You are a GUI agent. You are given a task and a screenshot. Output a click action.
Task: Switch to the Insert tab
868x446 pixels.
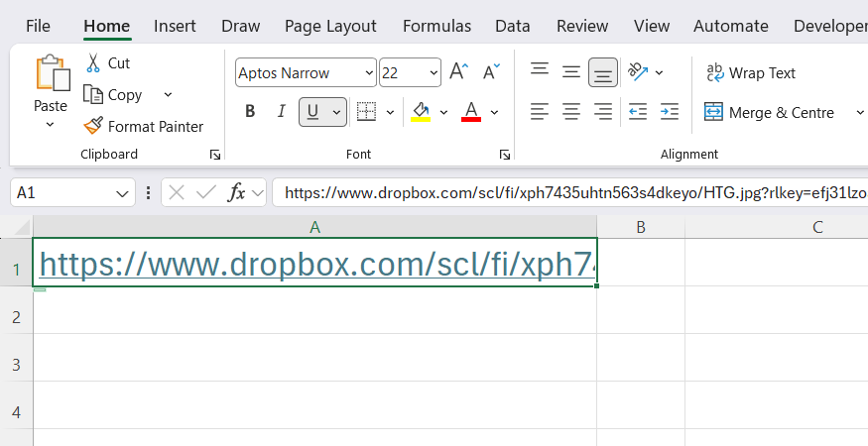175,26
